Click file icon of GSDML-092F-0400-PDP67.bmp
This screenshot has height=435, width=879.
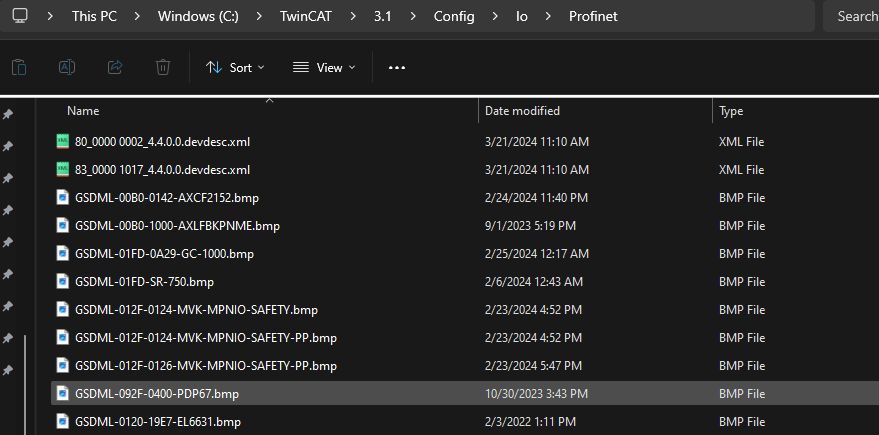(x=63, y=394)
